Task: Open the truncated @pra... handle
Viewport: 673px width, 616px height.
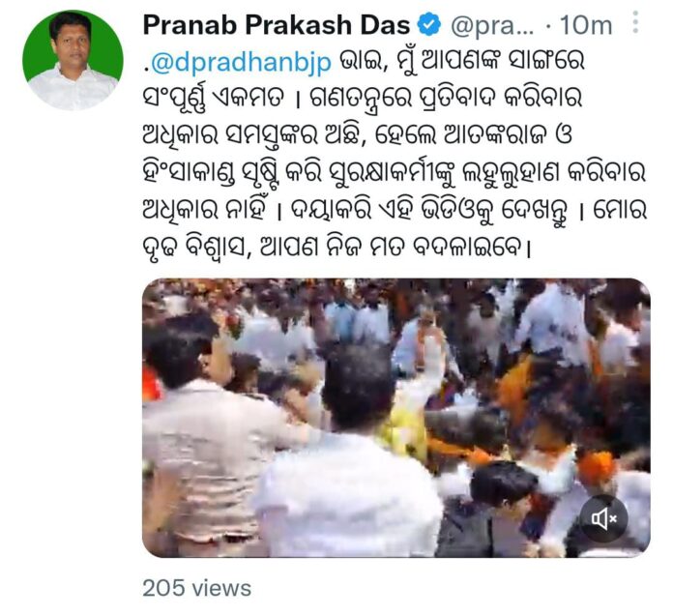Action: [492, 27]
